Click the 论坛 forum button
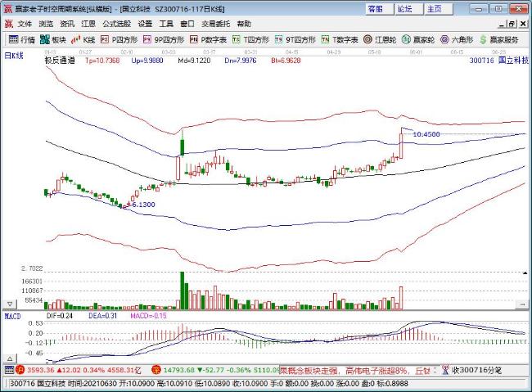 [x=404, y=9]
